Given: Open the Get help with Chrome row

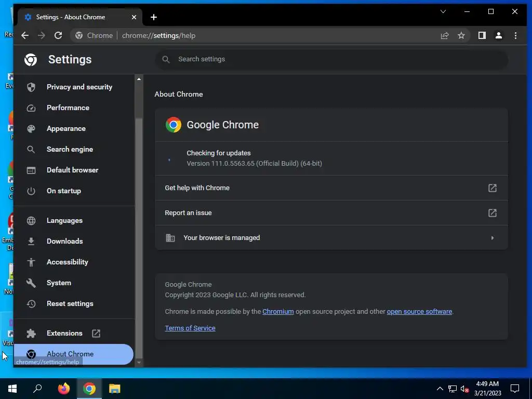Looking at the screenshot, I should [x=331, y=188].
